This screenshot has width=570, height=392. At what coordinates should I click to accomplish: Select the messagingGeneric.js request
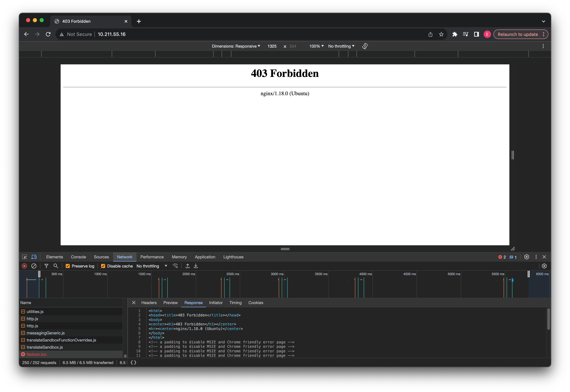coord(71,333)
